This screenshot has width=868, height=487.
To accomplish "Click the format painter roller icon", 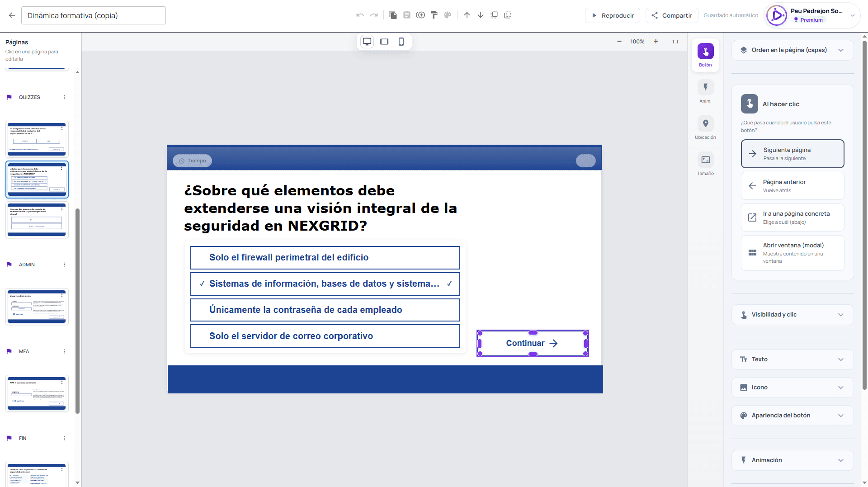I will coord(434,15).
